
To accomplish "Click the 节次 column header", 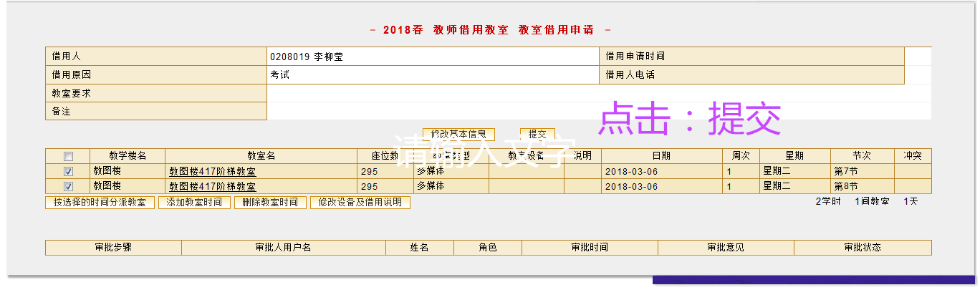I will tap(862, 156).
